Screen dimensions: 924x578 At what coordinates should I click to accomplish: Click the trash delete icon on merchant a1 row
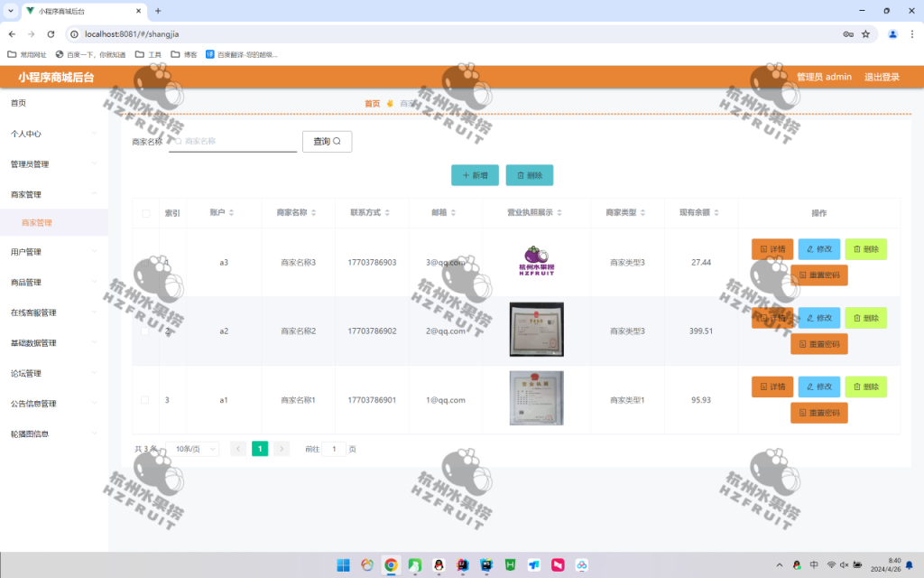tap(857, 387)
